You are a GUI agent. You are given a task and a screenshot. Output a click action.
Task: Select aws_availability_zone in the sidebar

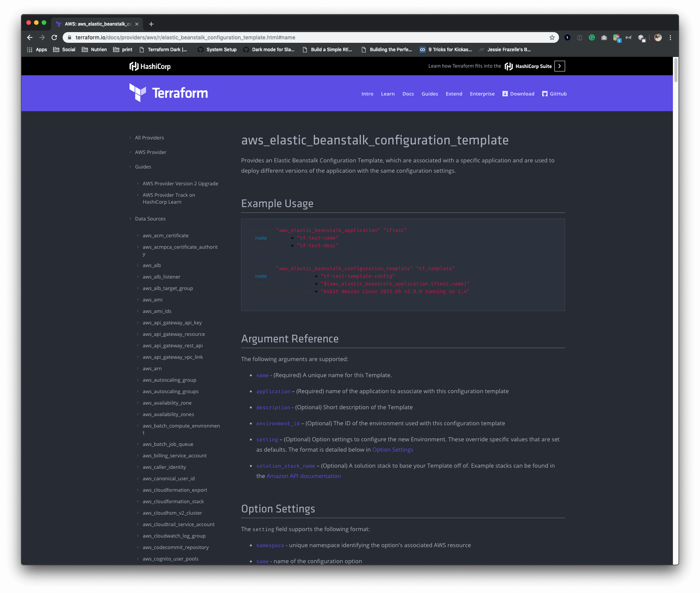coord(167,403)
